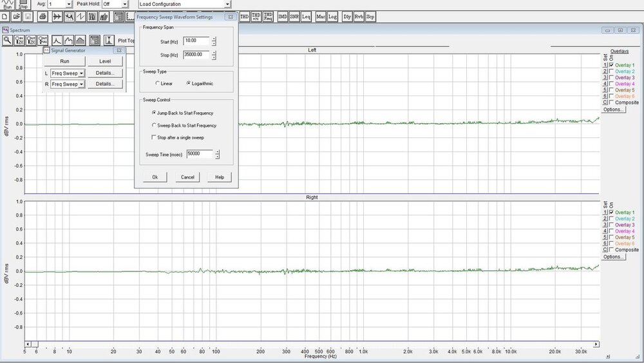Open the Leq utility
Screen dimensions: 644x363
click(x=306, y=17)
